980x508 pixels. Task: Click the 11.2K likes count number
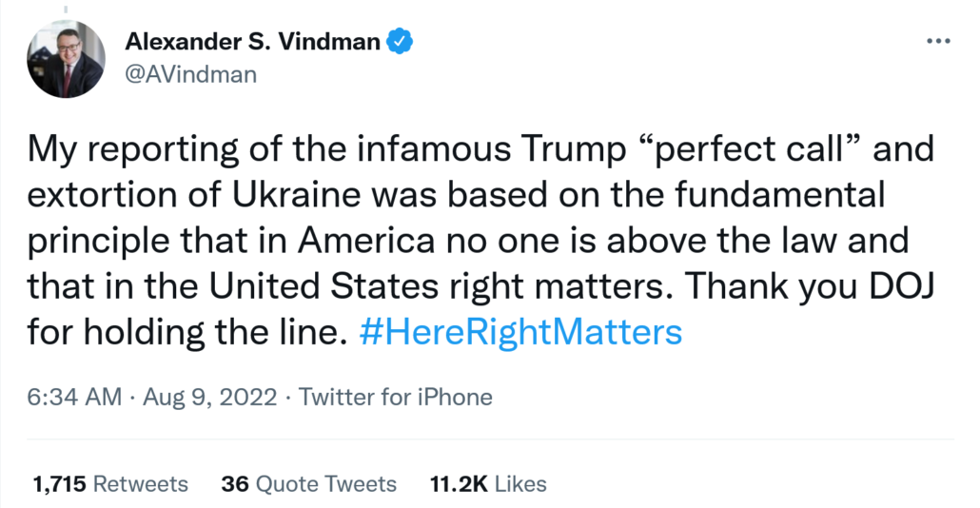coord(459,483)
